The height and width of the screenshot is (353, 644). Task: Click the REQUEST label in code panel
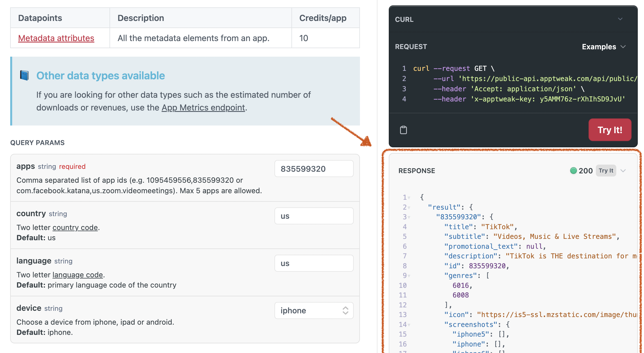(x=411, y=47)
